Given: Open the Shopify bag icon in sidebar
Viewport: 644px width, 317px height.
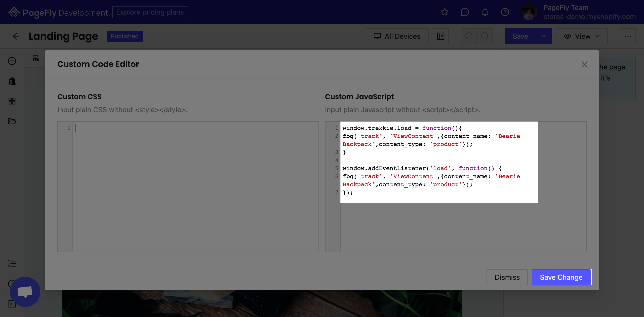Looking at the screenshot, I should (x=12, y=81).
